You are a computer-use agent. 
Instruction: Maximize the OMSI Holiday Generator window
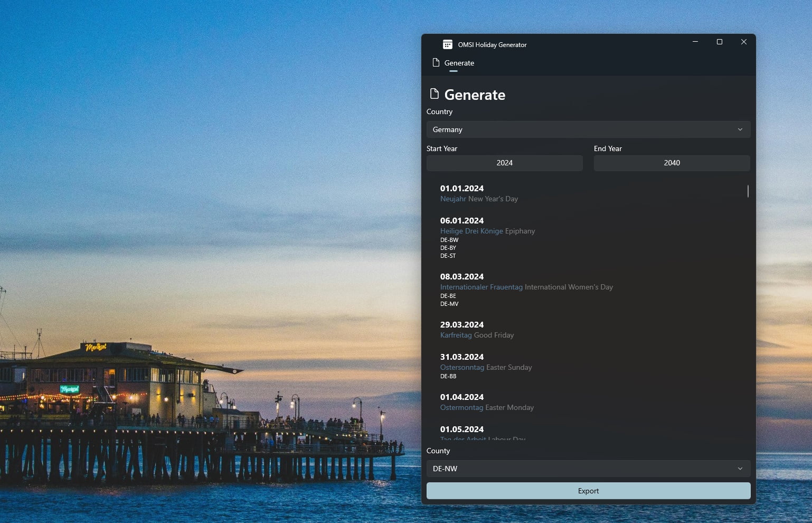click(719, 42)
